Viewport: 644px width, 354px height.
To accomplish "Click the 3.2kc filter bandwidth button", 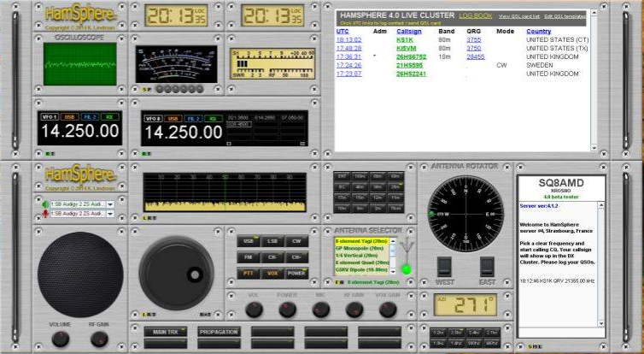I will pos(438,333).
